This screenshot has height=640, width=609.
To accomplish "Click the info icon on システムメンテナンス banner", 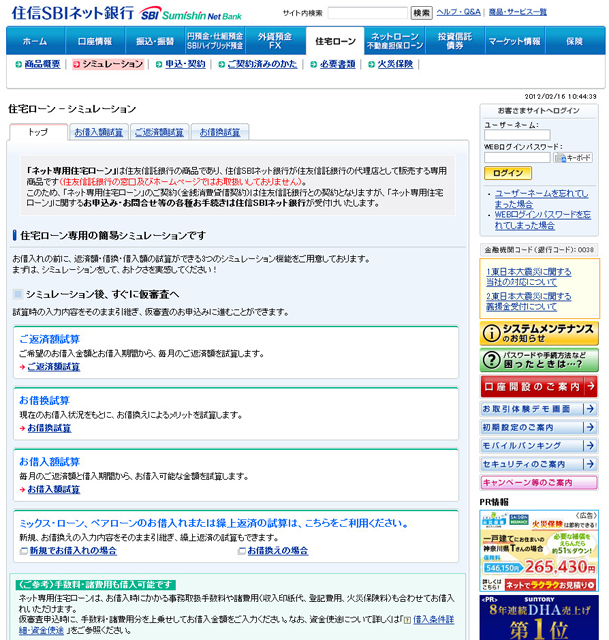I will [491, 333].
